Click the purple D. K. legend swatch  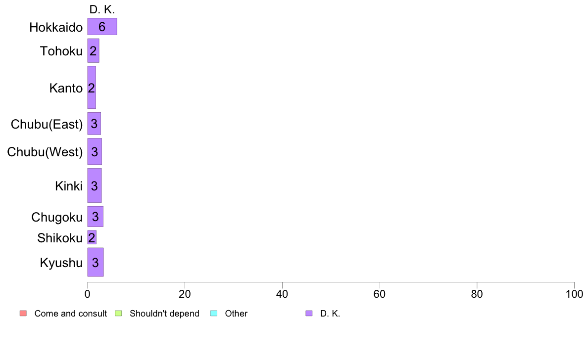[309, 314]
